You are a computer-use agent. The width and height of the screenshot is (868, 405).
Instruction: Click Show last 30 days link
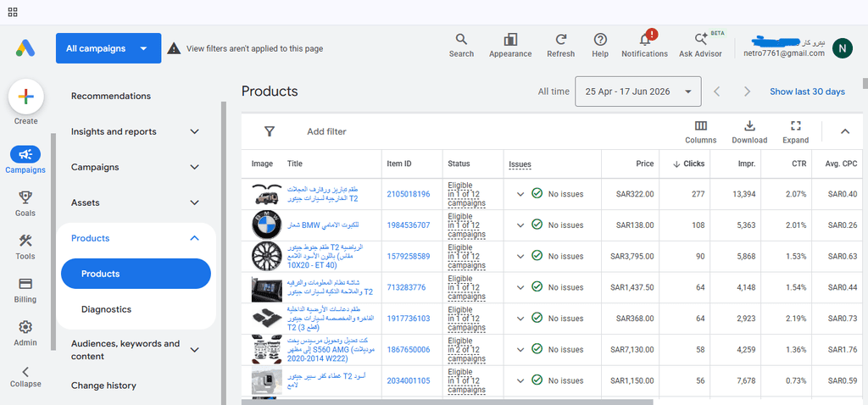tap(807, 92)
